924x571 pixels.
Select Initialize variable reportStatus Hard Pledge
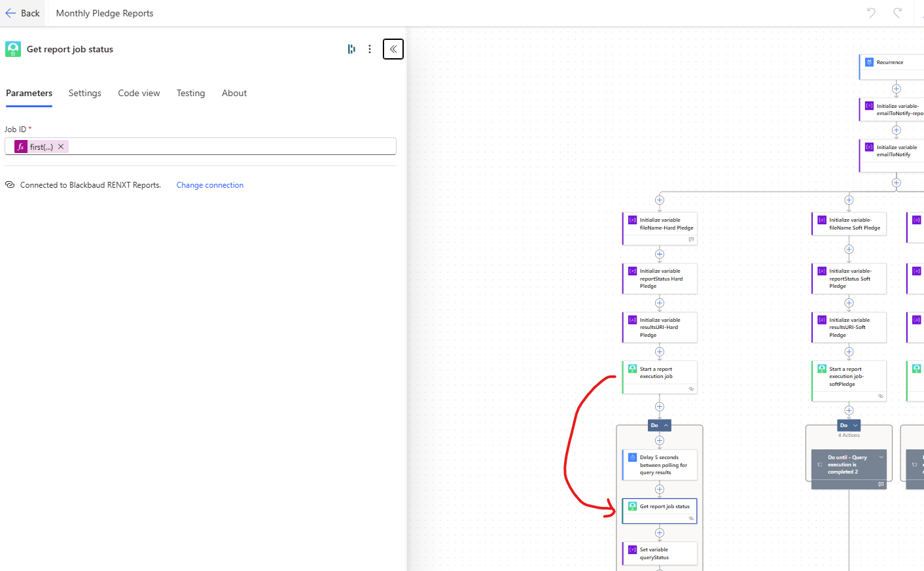(x=660, y=278)
